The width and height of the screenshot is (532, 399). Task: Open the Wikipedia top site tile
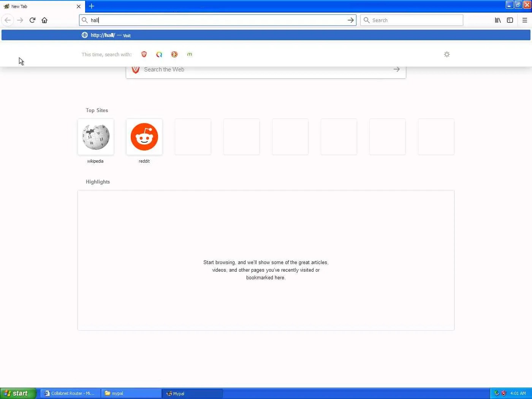96,137
